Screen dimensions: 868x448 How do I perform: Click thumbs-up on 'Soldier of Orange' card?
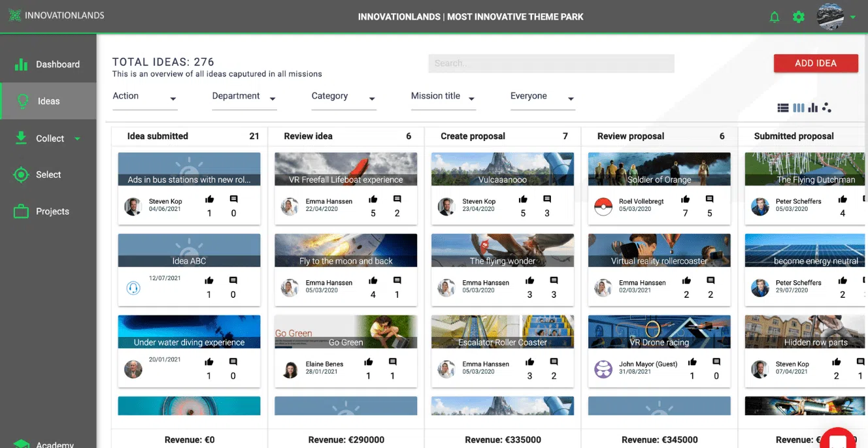point(685,199)
